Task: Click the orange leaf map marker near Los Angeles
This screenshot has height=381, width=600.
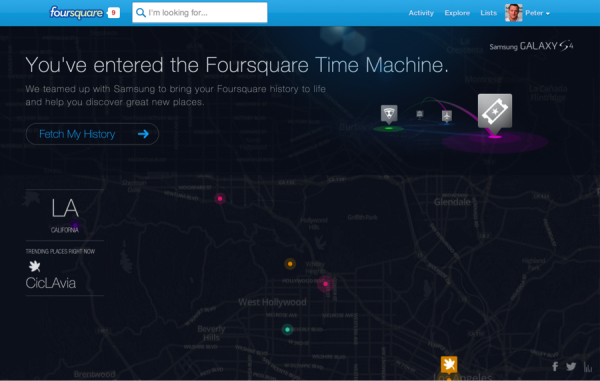Action: 449,364
